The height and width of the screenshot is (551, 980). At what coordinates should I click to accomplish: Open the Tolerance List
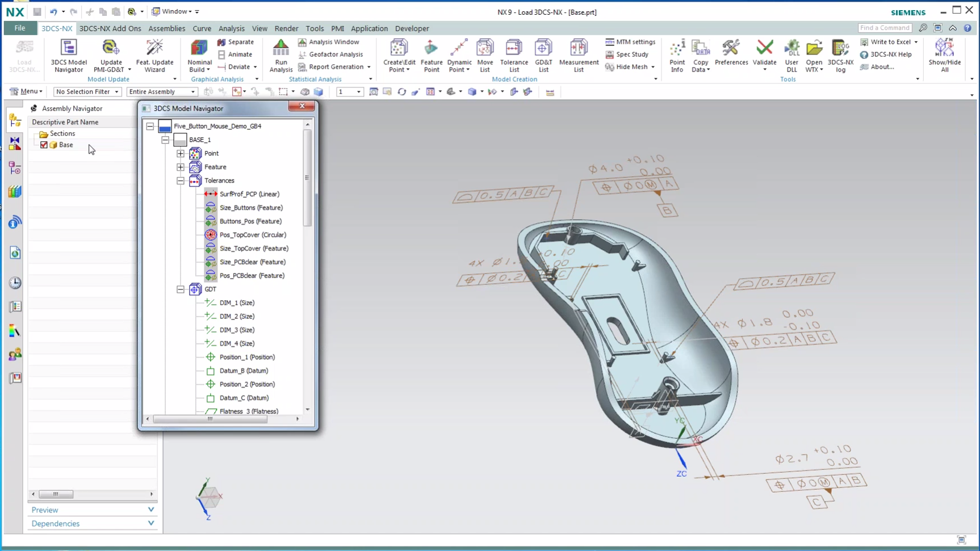pyautogui.click(x=513, y=54)
